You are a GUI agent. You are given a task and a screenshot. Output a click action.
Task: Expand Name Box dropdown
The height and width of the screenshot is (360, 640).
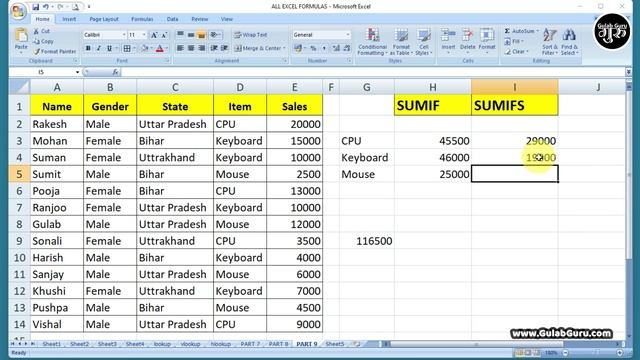tap(77, 72)
